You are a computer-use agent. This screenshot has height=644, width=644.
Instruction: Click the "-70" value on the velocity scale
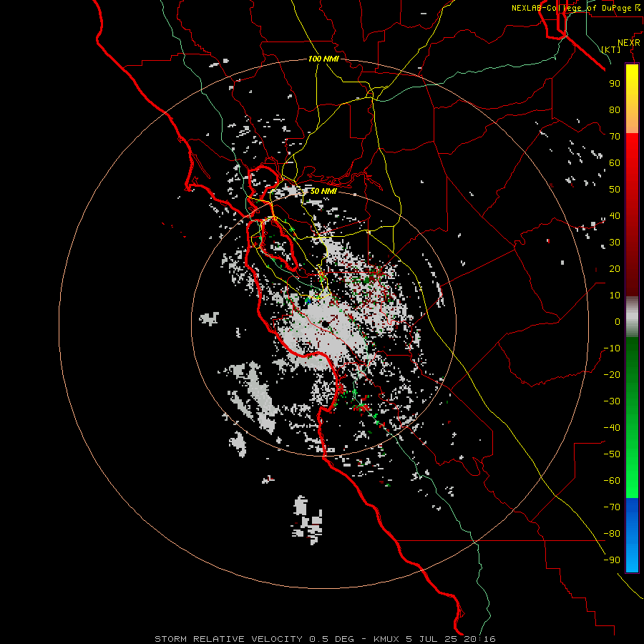pos(612,507)
